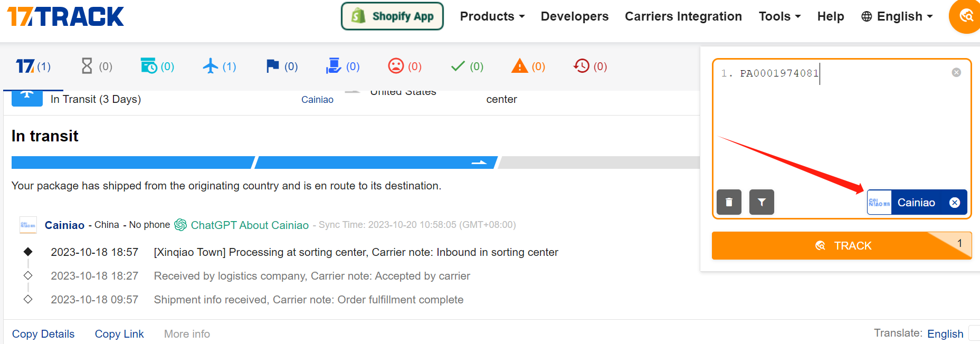Click the filter numbers button

click(762, 202)
